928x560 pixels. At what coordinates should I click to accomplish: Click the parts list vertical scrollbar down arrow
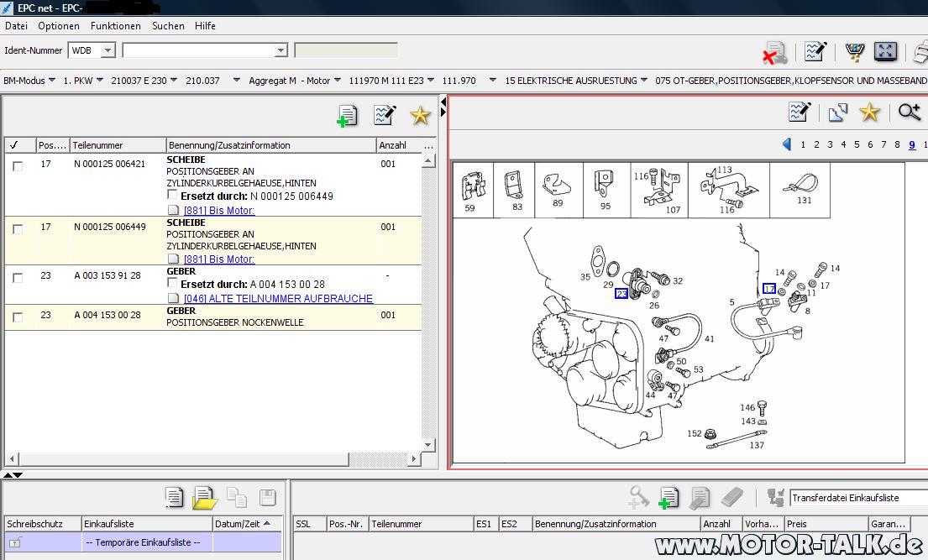[428, 445]
